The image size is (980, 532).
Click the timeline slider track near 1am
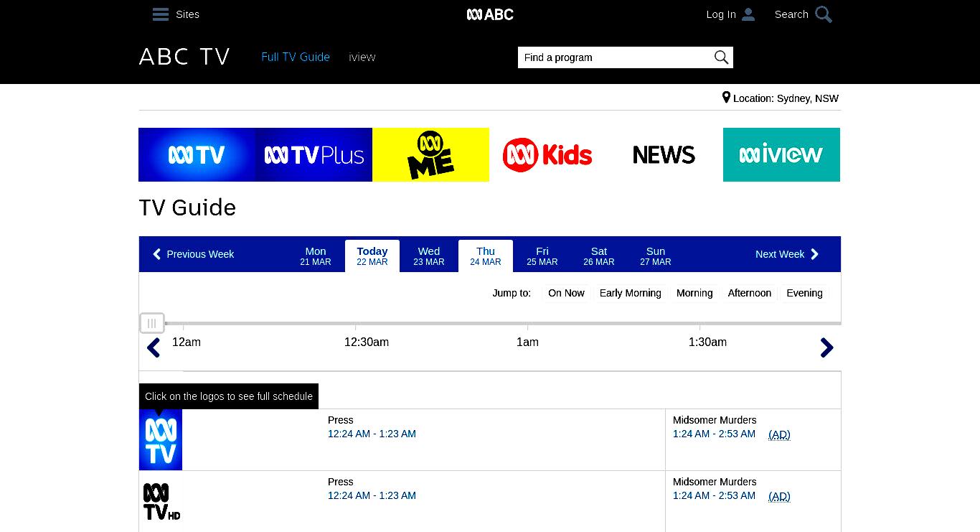point(528,324)
